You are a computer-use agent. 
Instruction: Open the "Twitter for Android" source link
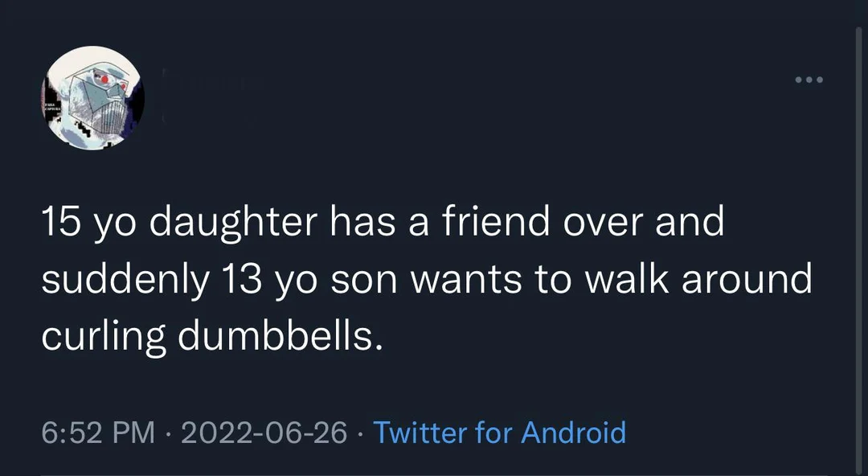click(x=499, y=433)
